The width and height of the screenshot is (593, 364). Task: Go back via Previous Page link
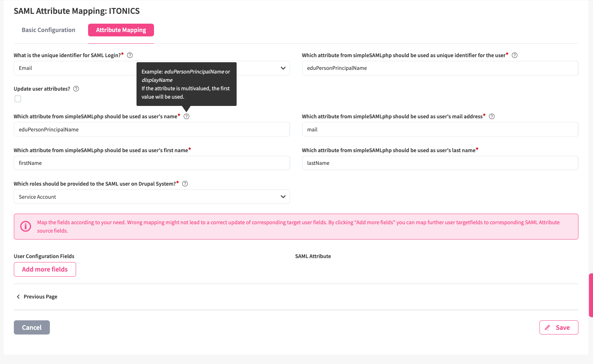(x=40, y=297)
